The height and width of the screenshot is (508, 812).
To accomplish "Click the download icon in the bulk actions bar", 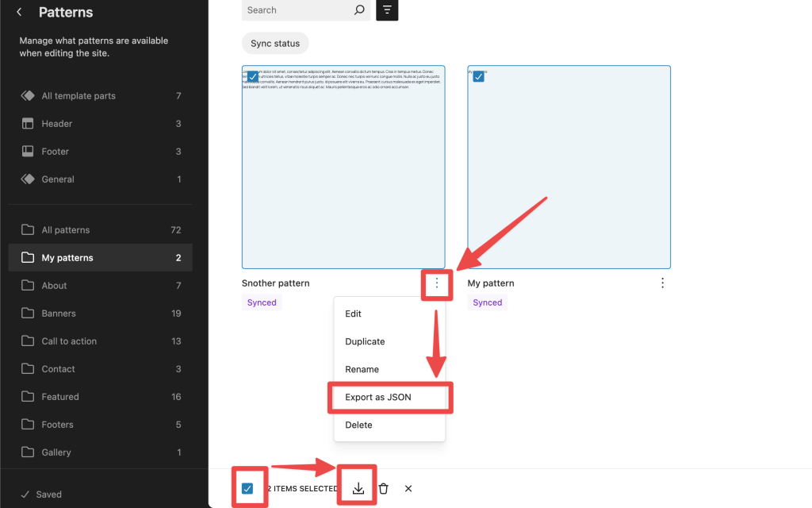I will 356,488.
